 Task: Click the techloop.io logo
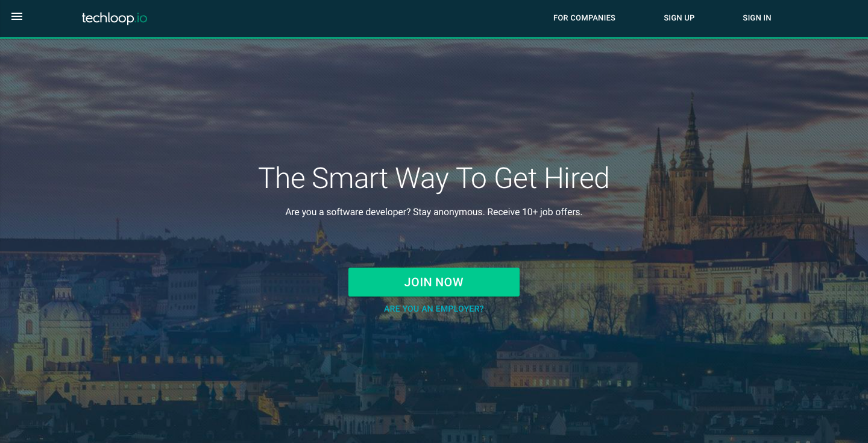click(115, 18)
